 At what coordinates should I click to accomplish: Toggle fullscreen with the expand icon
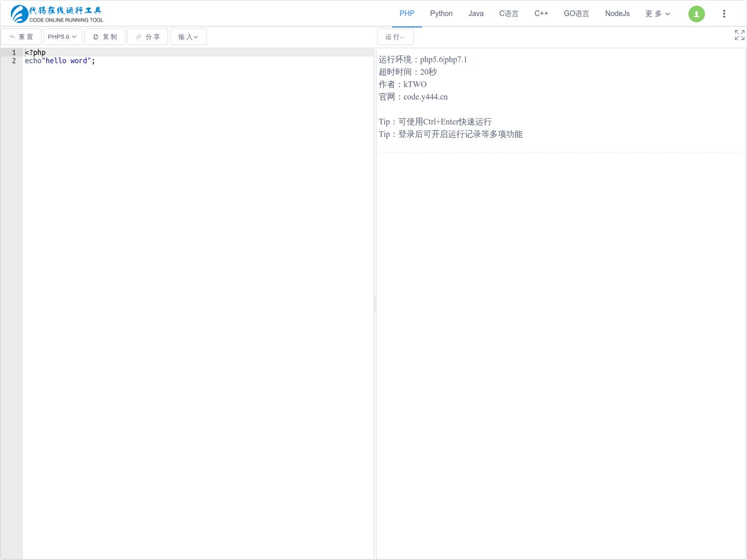tap(740, 35)
